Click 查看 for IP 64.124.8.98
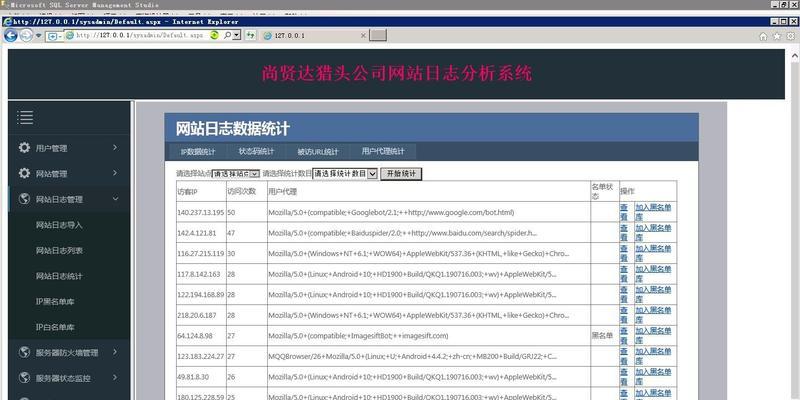This screenshot has height=400, width=800. (623, 335)
